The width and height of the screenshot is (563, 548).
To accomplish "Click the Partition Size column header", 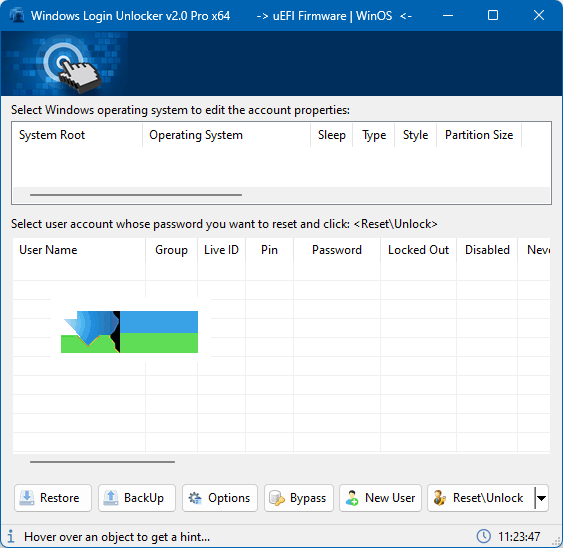I will click(479, 135).
